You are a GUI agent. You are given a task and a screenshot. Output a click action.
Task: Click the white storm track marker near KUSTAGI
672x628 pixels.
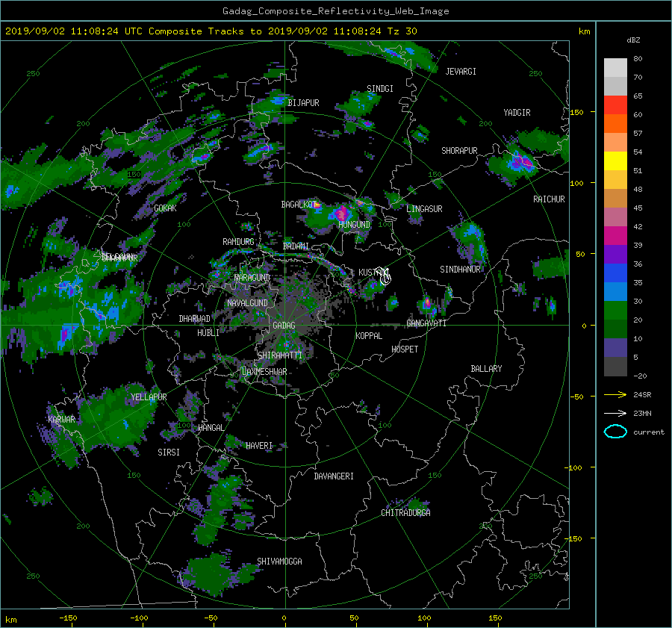point(385,276)
